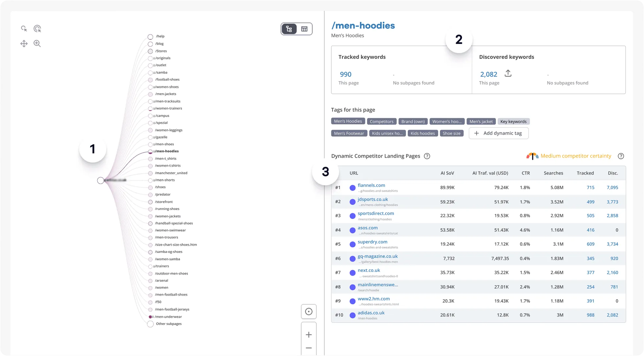The width and height of the screenshot is (644, 356).
Task: Click Add dynamic tag button
Action: pos(498,133)
